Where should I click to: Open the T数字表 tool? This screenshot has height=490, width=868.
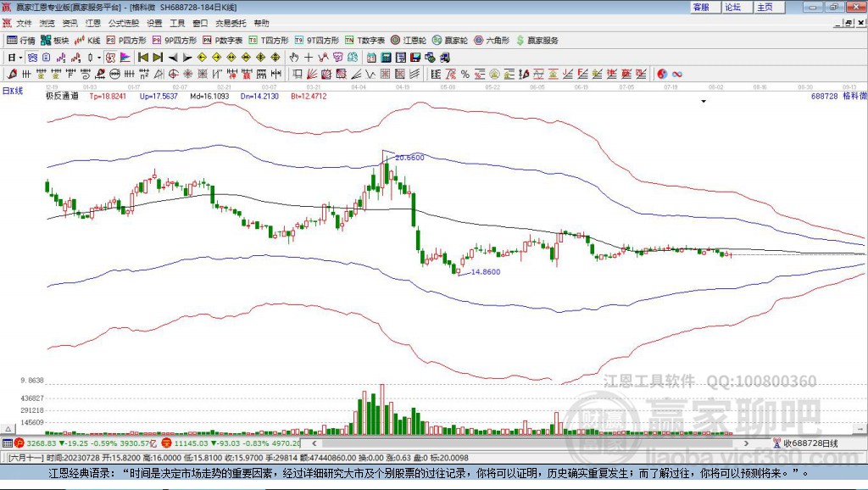[x=364, y=41]
